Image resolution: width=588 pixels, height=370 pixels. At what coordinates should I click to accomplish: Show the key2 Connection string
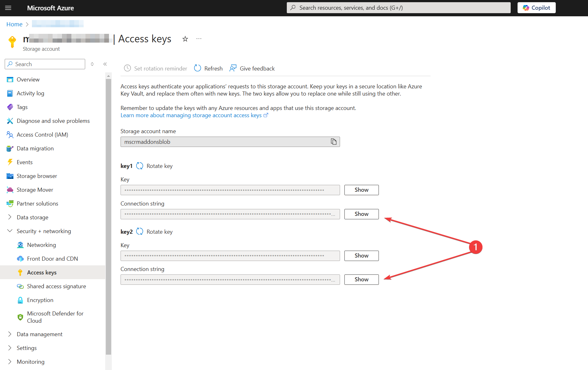[362, 279]
